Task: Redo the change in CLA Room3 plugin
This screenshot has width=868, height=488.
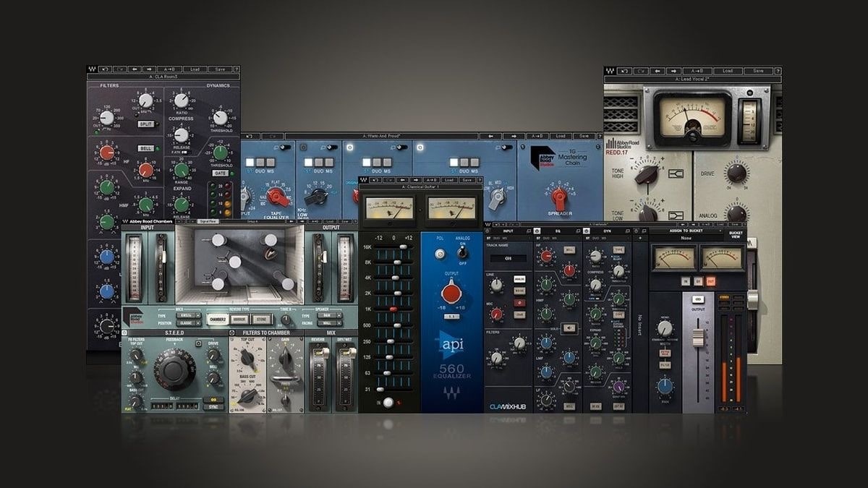Action: click(120, 70)
